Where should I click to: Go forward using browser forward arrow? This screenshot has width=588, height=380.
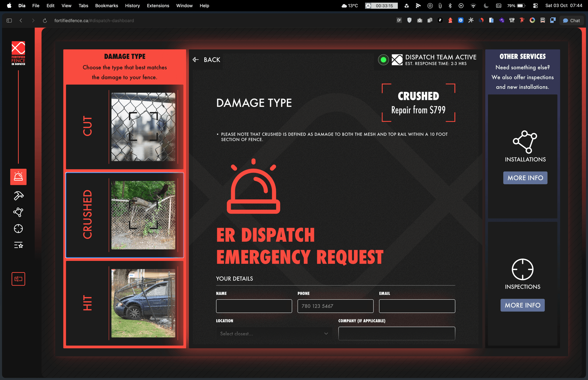(x=33, y=21)
